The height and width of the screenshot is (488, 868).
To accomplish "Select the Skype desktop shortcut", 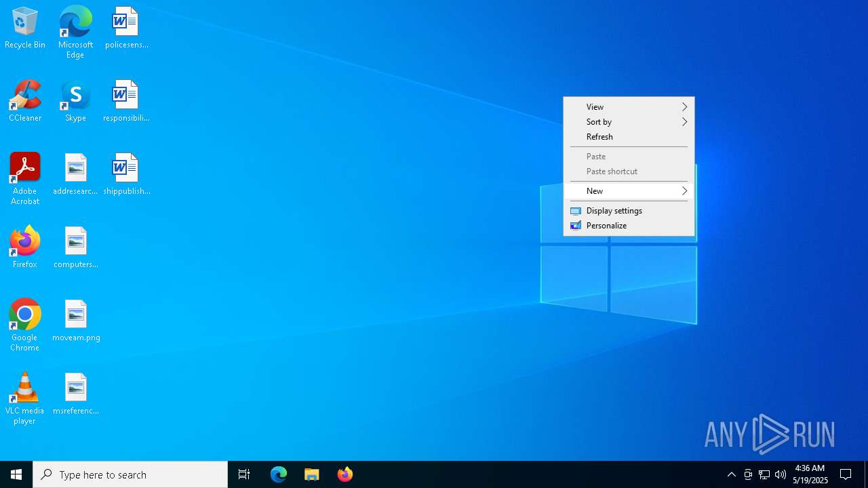I will click(x=75, y=101).
